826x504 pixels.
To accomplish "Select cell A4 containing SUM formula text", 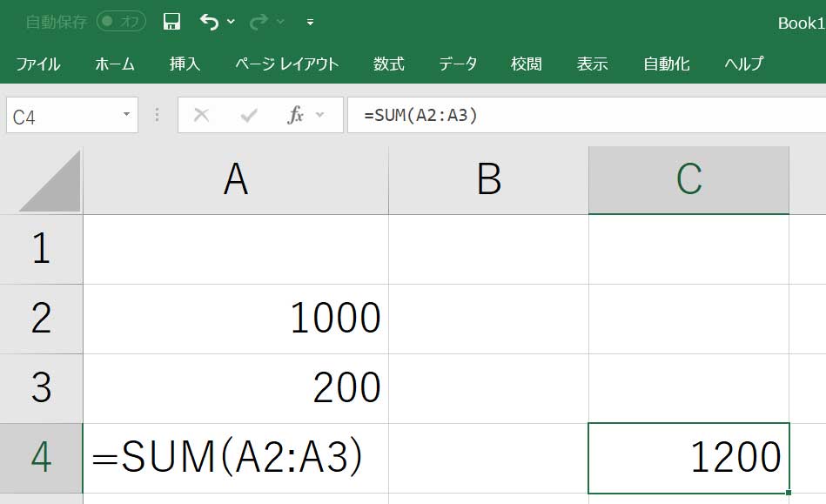I will coord(236,458).
